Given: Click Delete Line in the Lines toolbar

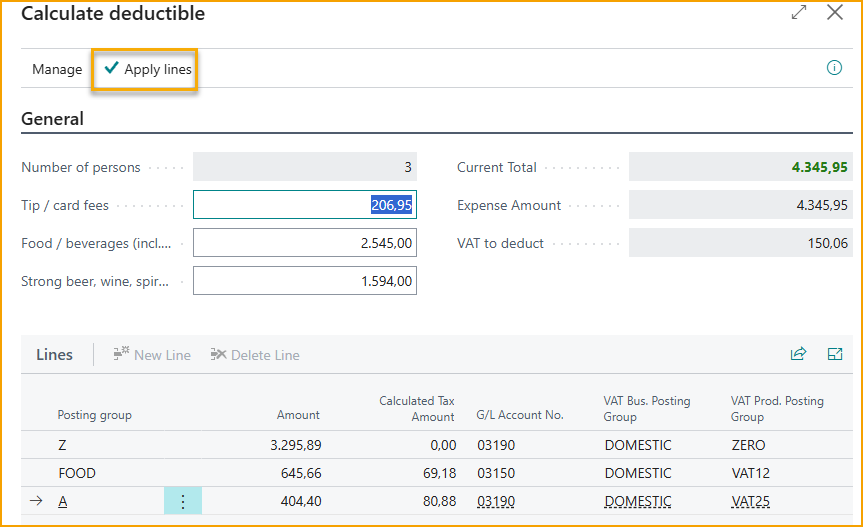Looking at the screenshot, I should [x=255, y=355].
